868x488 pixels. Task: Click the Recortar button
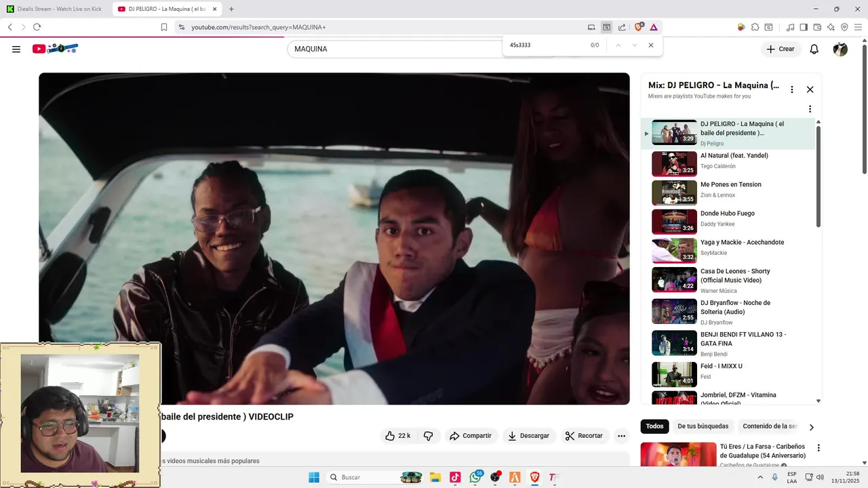(x=585, y=436)
